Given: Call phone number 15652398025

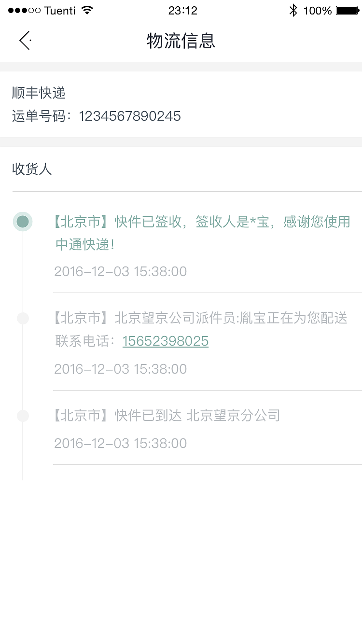Looking at the screenshot, I should click(x=165, y=341).
